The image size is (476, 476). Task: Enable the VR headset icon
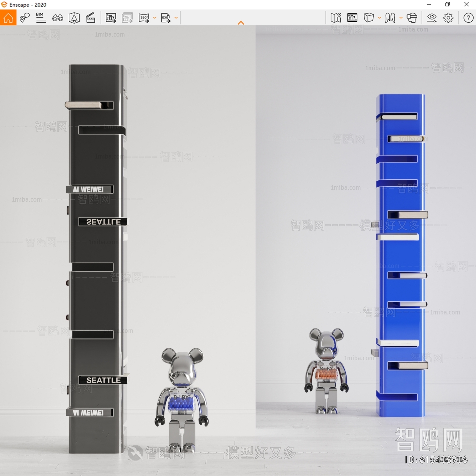[412, 18]
